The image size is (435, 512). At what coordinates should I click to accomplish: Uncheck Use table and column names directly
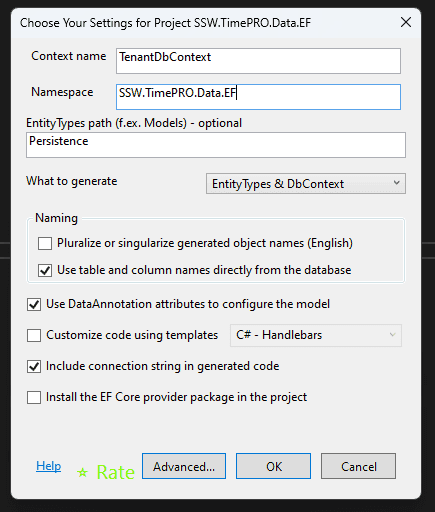45,270
